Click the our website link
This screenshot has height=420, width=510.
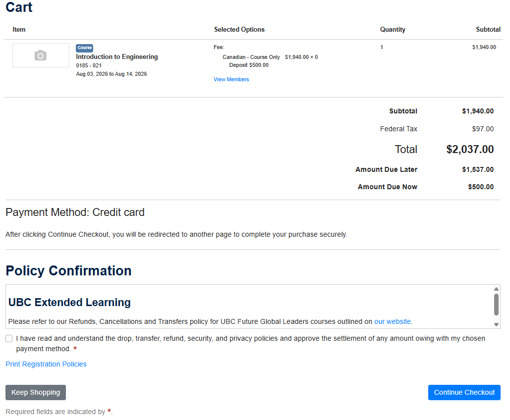tap(392, 321)
